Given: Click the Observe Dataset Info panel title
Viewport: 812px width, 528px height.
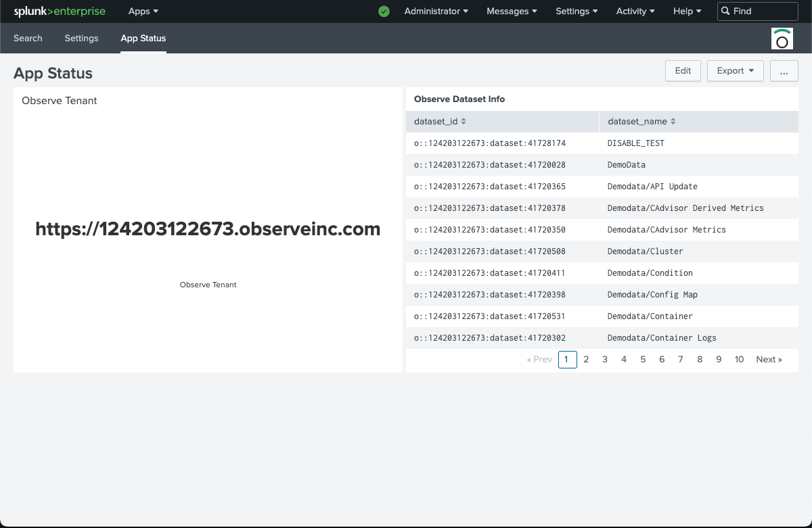Looking at the screenshot, I should [459, 99].
